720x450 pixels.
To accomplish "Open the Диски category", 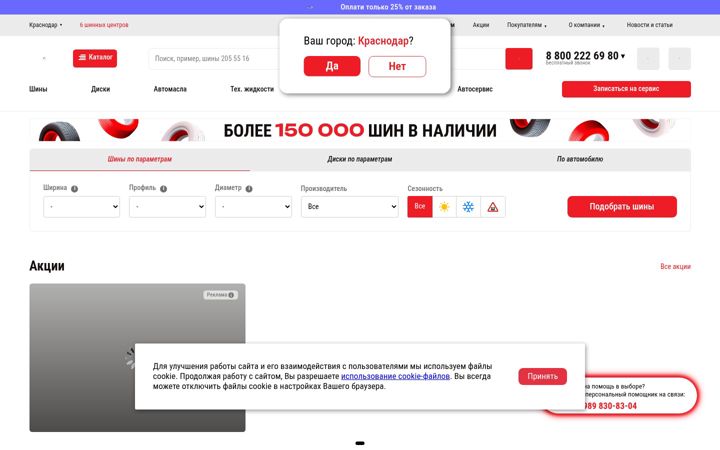I will tap(100, 89).
